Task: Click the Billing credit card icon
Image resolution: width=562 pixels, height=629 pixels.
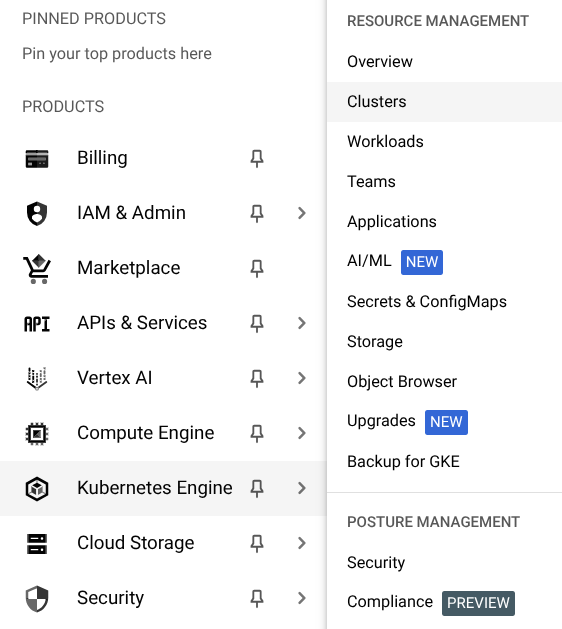Action: [37, 158]
